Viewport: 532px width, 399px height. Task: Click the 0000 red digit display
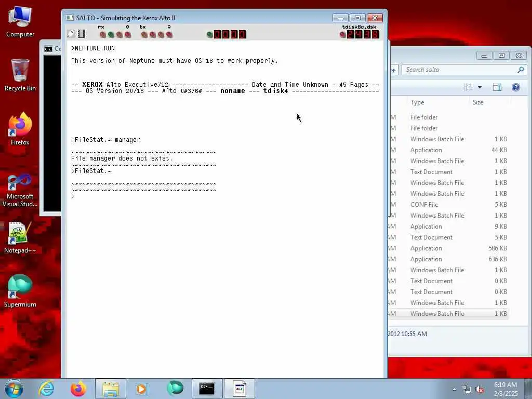pyautogui.click(x=230, y=34)
